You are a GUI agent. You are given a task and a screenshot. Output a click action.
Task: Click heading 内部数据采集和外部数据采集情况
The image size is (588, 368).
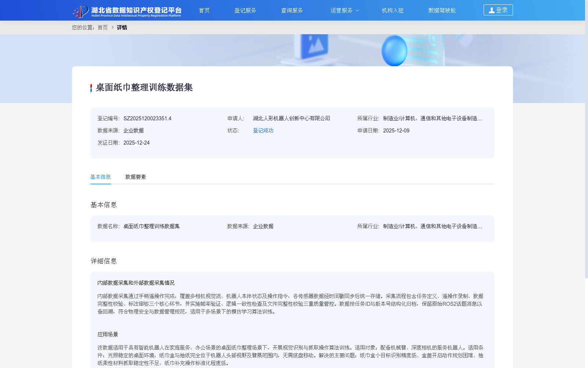136,283
